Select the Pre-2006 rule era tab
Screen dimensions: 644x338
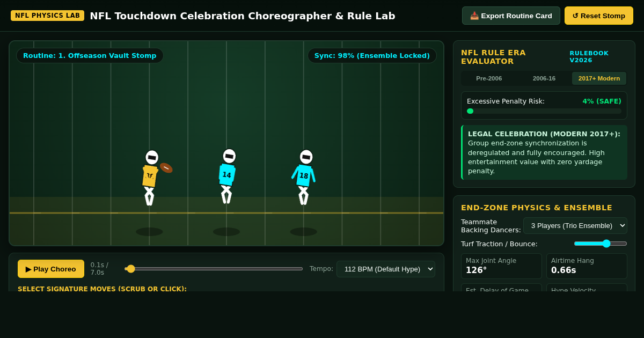489,78
